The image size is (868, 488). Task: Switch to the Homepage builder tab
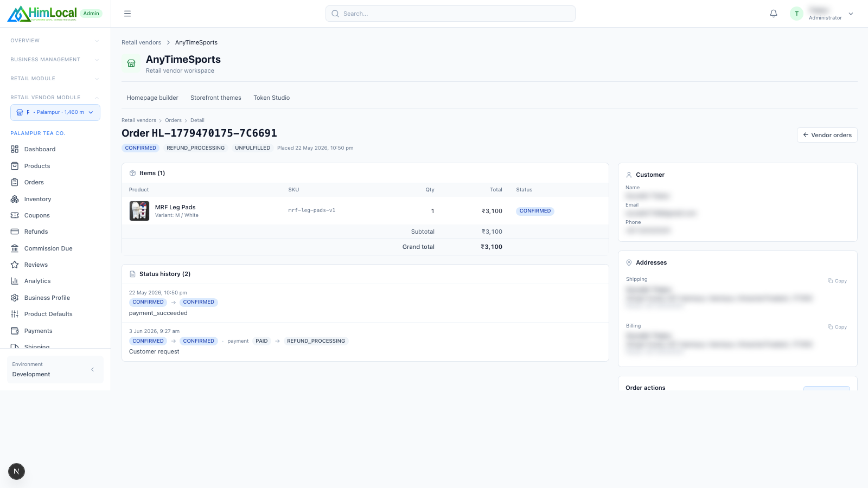[152, 98]
